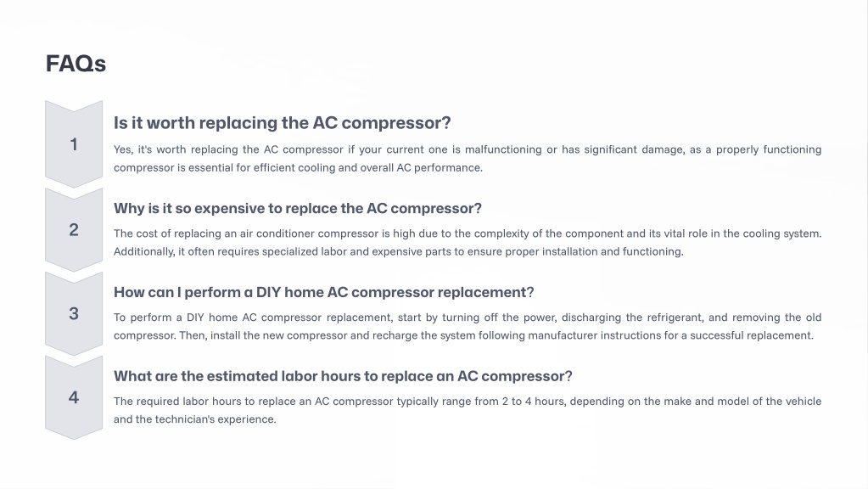Select the answer text starting 'The cost of replacing'
This screenshot has width=868, height=489.
(x=467, y=242)
